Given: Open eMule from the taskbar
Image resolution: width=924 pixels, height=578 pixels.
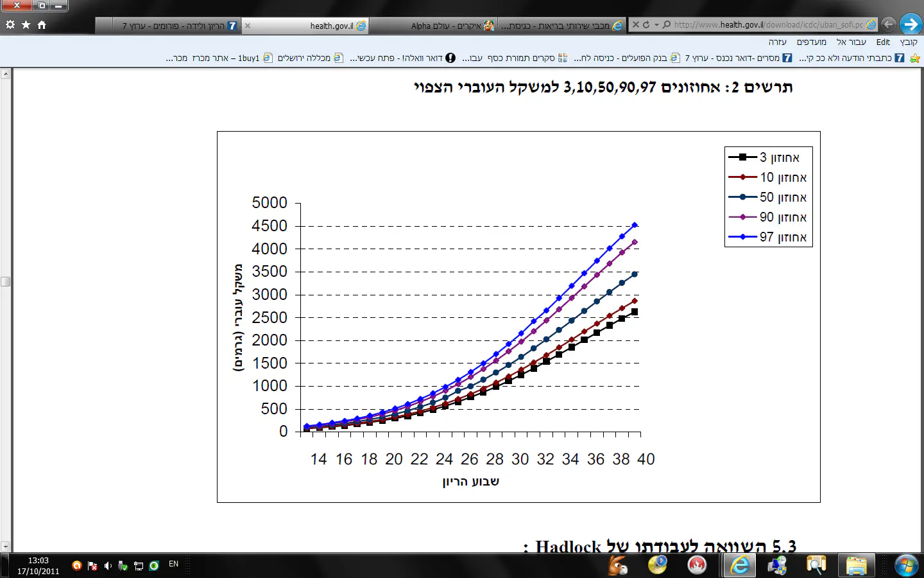Looking at the screenshot, I should tap(617, 565).
